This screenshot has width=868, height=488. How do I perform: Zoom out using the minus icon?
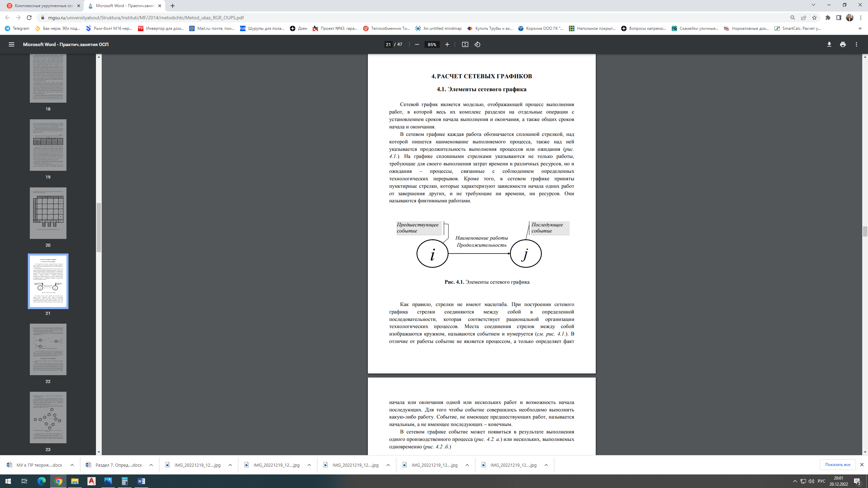click(x=417, y=44)
